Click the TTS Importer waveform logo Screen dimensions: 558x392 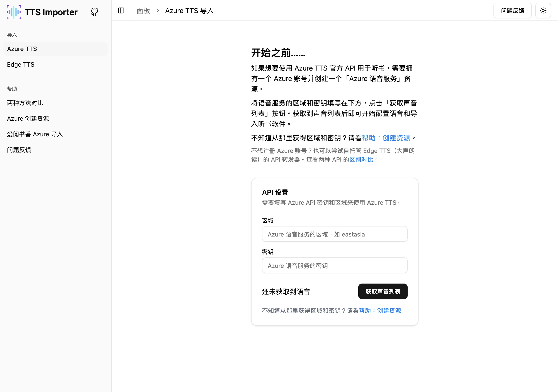(x=14, y=12)
